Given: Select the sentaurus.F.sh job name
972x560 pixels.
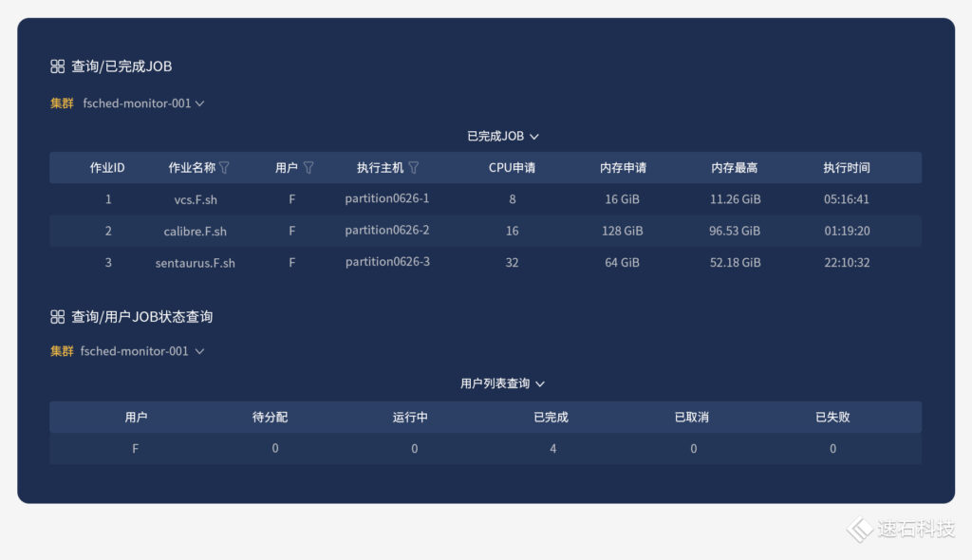Looking at the screenshot, I should (195, 263).
